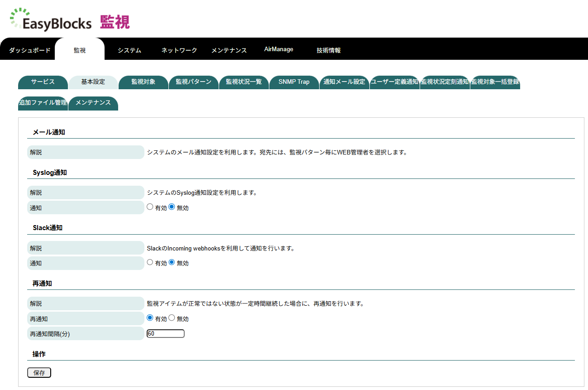Viewport: 588px width, 390px height.
Task: Disable 再通知 by selecting 無効
Action: (172, 318)
